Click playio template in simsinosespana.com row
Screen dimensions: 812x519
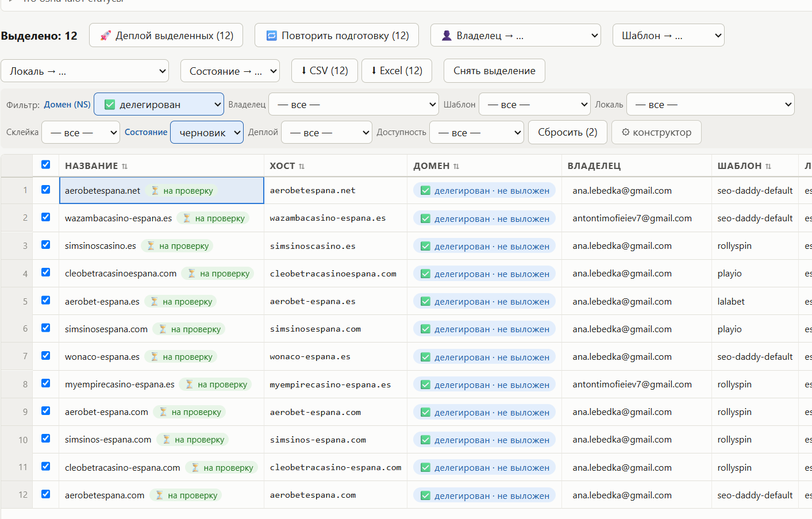tap(729, 329)
